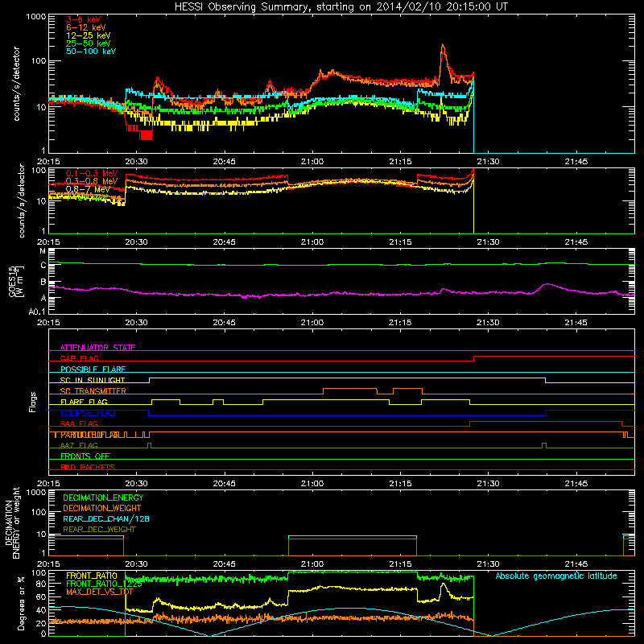Click the 21:30 tick under the MeV panel
644x644 pixels.
(488, 242)
